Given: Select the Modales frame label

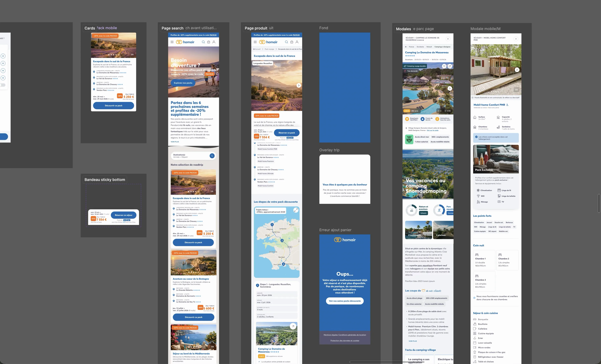Looking at the screenshot, I should tap(403, 29).
